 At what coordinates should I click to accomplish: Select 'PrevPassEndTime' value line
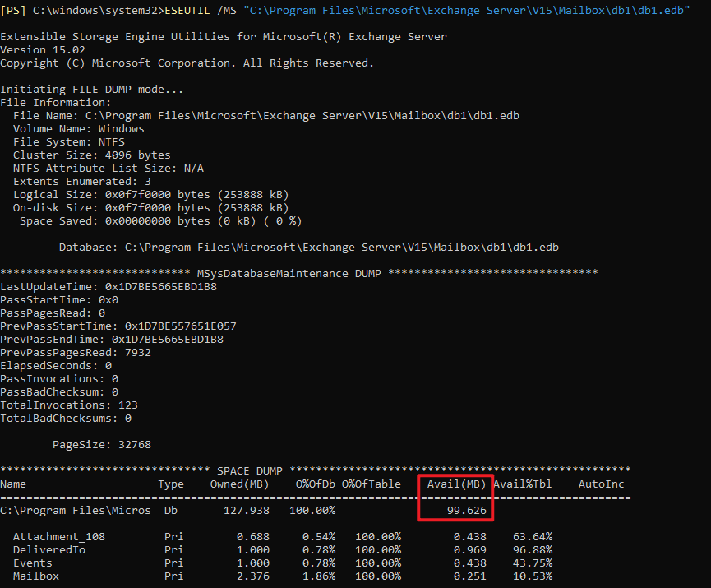(x=112, y=340)
